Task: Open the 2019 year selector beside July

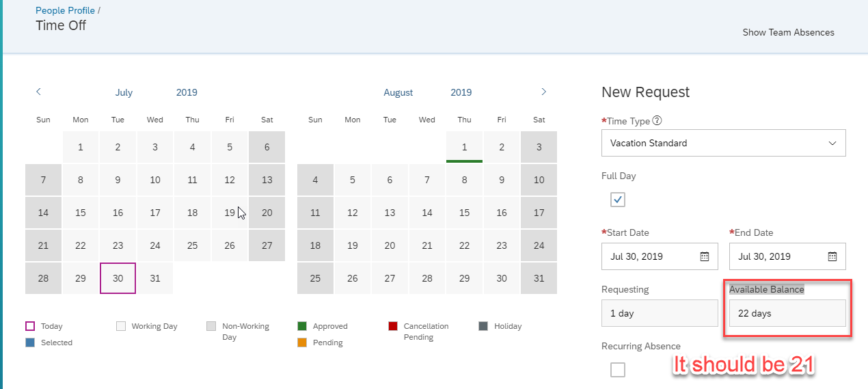Action: click(187, 92)
